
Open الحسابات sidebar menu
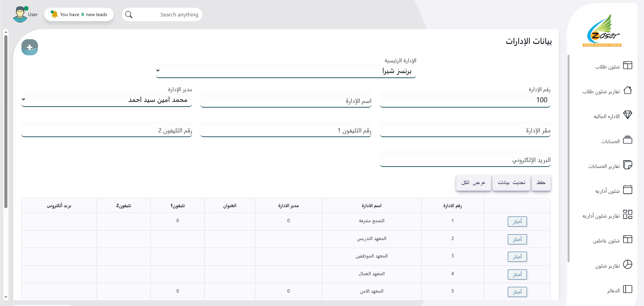point(610,141)
